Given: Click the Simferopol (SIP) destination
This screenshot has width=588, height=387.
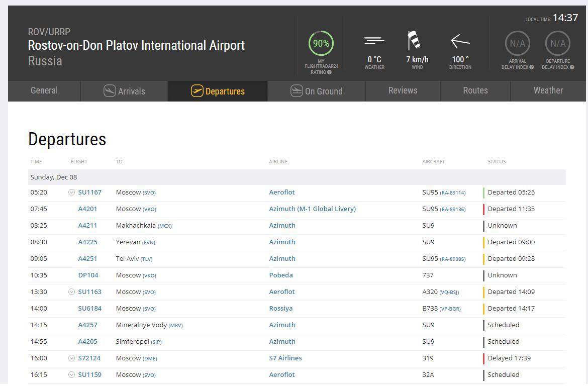Looking at the screenshot, I should pyautogui.click(x=139, y=342).
